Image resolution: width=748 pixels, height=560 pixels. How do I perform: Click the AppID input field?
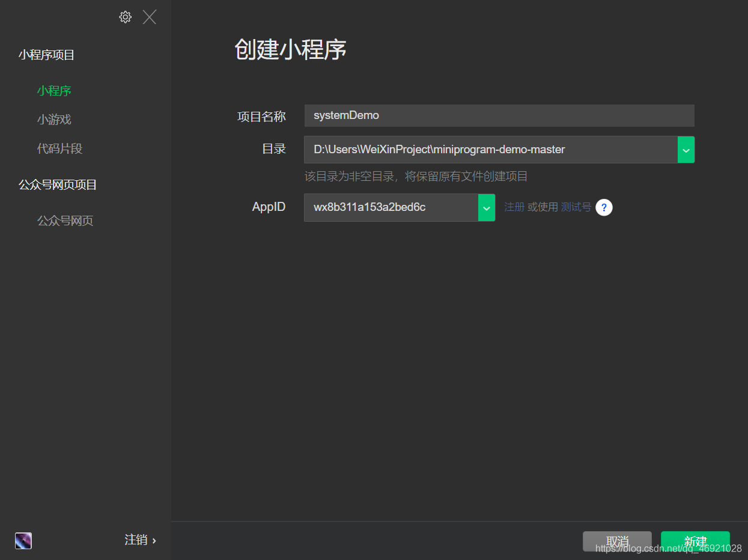pyautogui.click(x=391, y=207)
